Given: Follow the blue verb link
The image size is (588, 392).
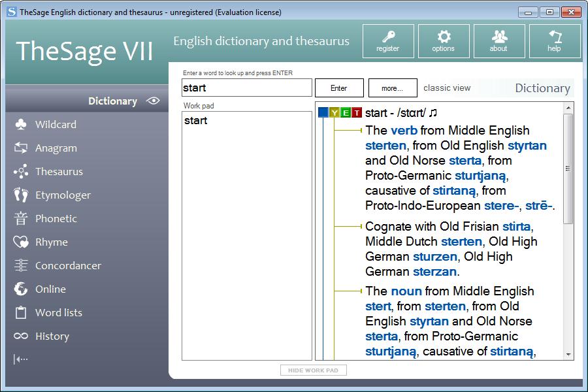Looking at the screenshot, I should tap(404, 131).
